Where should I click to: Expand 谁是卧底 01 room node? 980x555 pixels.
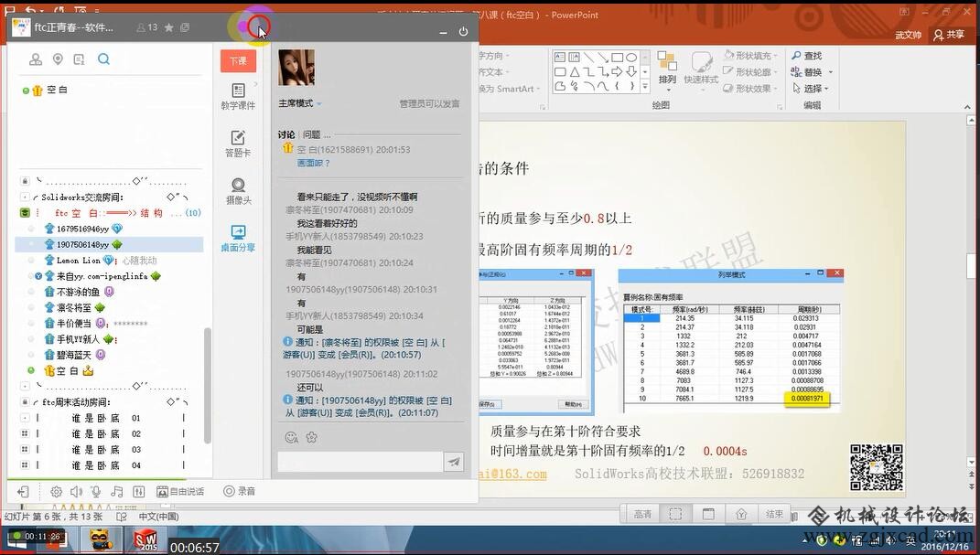point(25,418)
